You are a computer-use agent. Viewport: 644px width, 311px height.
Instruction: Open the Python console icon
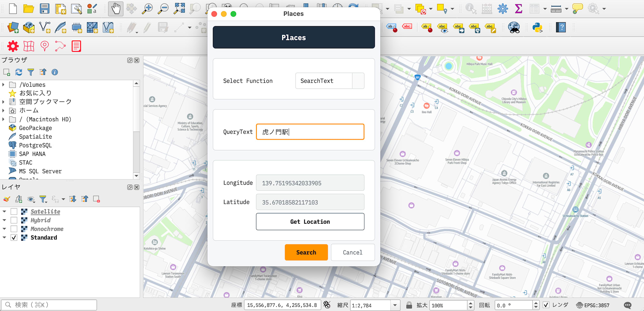click(x=537, y=28)
